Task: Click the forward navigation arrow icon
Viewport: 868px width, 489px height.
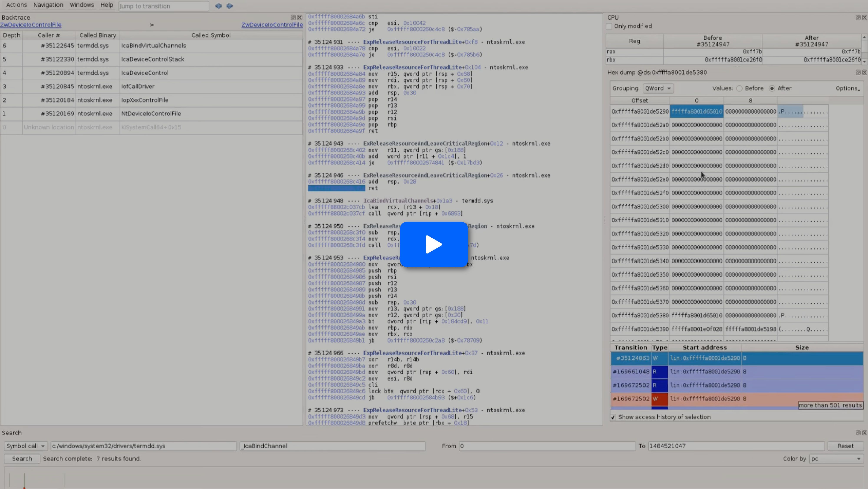Action: 229,6
